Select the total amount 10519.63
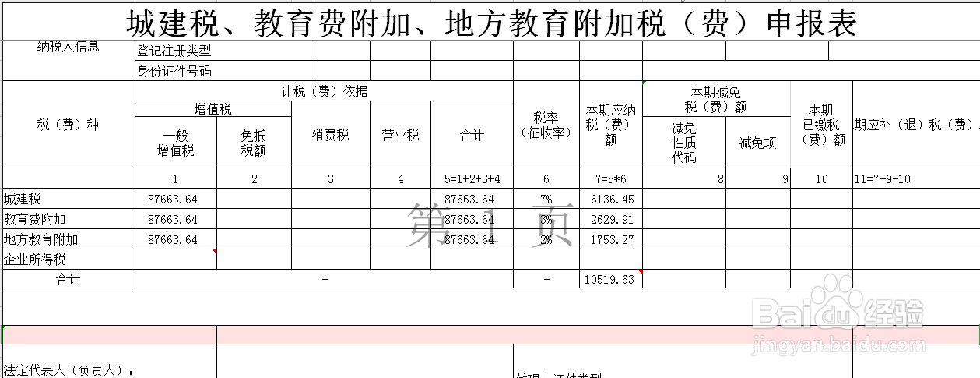The height and width of the screenshot is (378, 980). [611, 279]
